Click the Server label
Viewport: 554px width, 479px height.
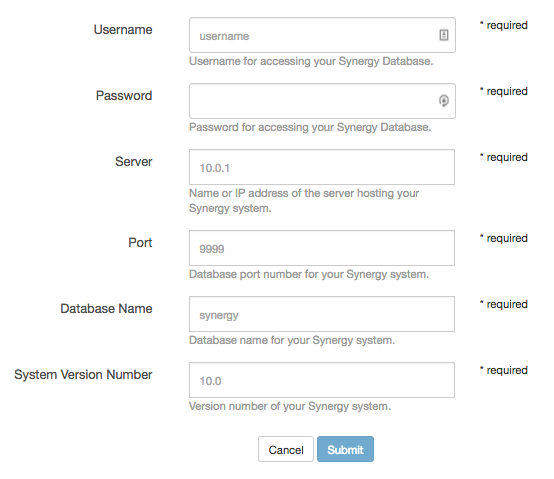134,162
